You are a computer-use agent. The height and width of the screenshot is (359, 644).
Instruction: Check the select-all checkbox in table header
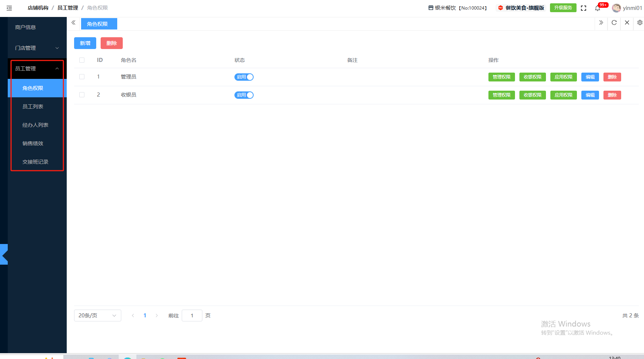coord(82,60)
